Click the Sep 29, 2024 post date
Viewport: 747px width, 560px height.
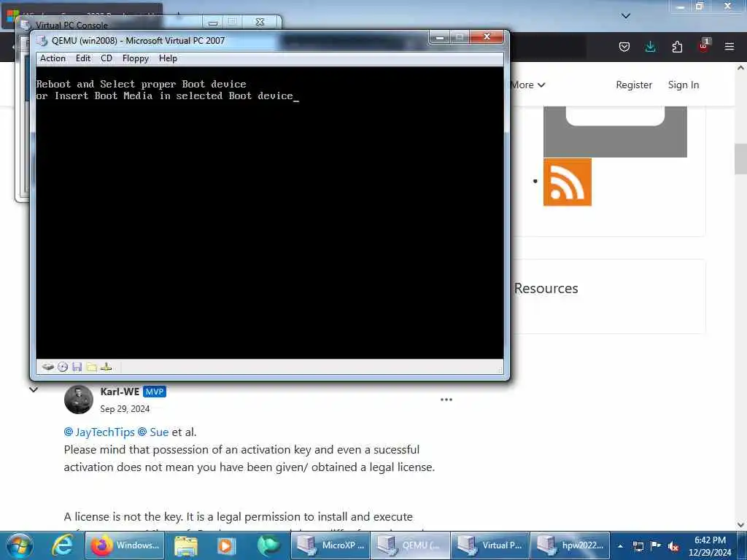click(125, 408)
